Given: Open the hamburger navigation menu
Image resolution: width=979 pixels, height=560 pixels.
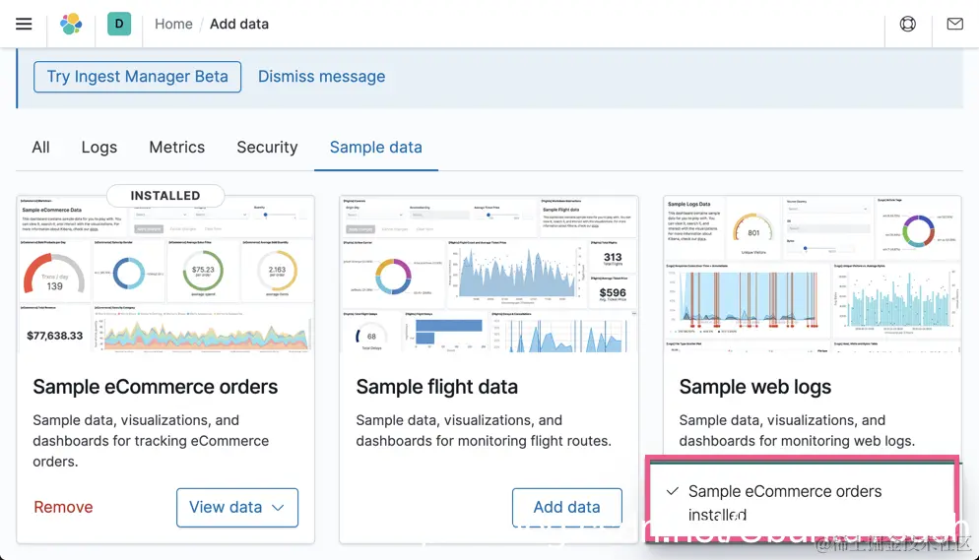Looking at the screenshot, I should (24, 24).
